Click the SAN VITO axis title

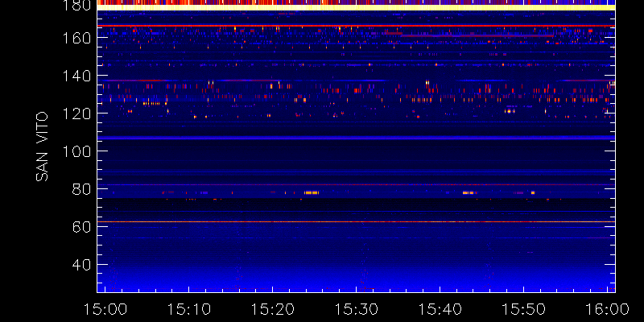coord(42,147)
